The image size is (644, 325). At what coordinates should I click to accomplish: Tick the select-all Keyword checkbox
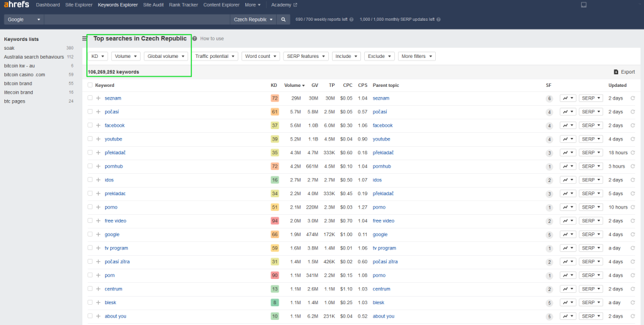90,85
